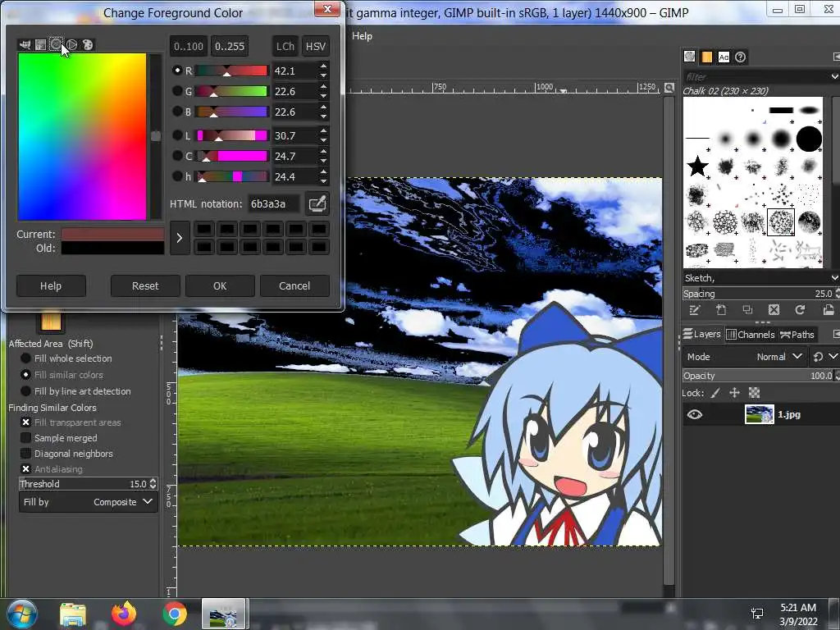Select the CMYK color selector tab
Image resolution: width=840 pixels, height=630 pixels.
[x=40, y=45]
